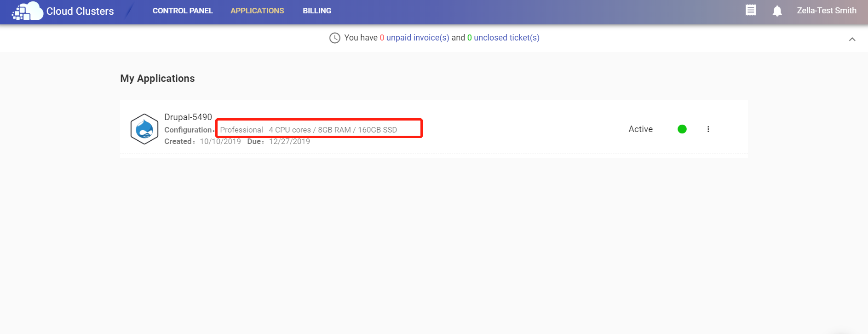The image size is (868, 334).
Task: Open the tickets list icon in header
Action: point(751,10)
